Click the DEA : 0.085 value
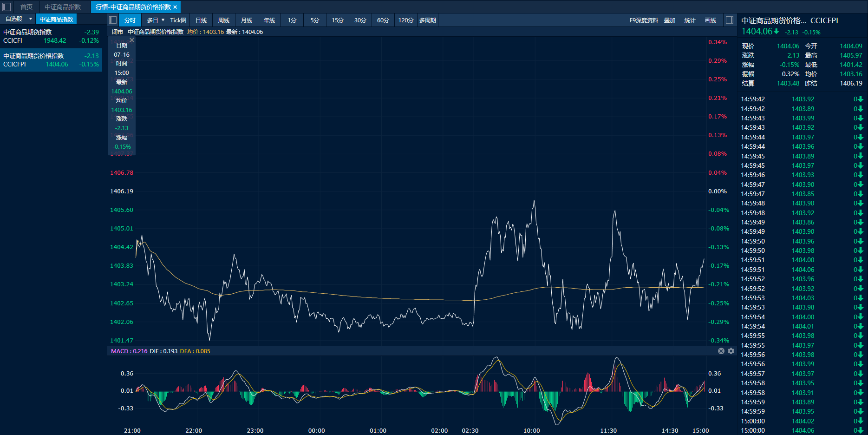Viewport: 868px width, 435px height. click(195, 351)
